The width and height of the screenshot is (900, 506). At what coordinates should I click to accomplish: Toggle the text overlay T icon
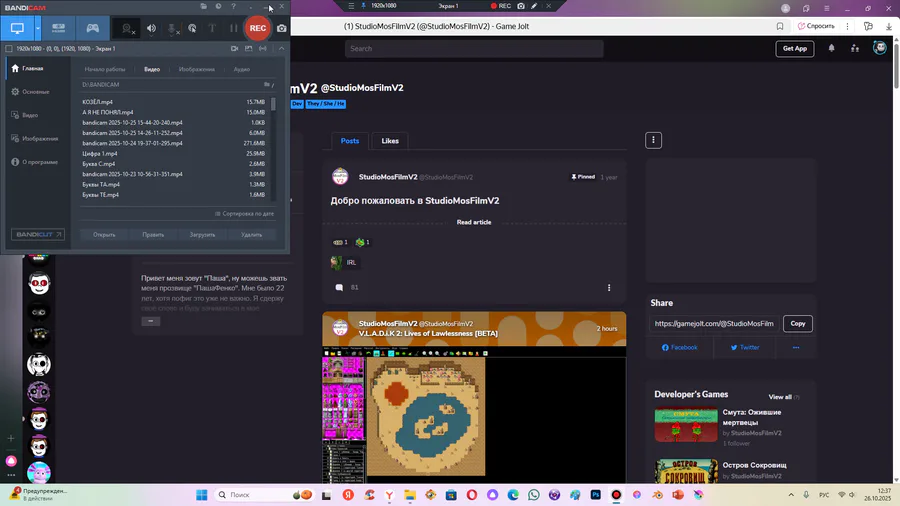[x=212, y=28]
